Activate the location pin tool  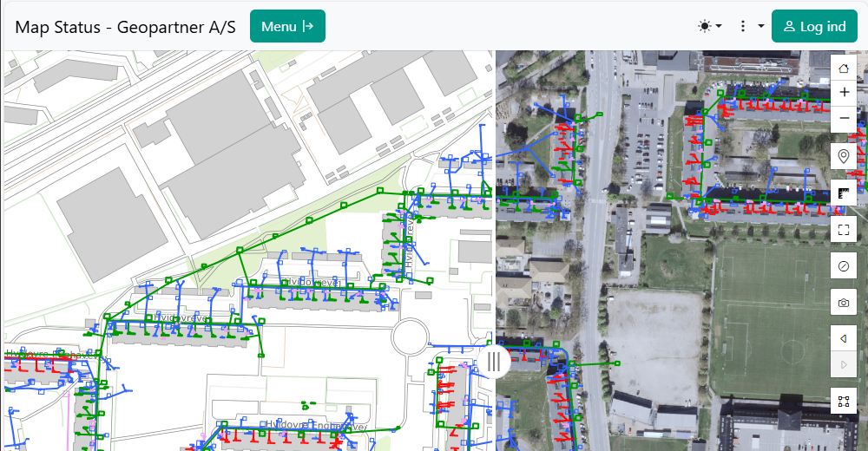[844, 156]
